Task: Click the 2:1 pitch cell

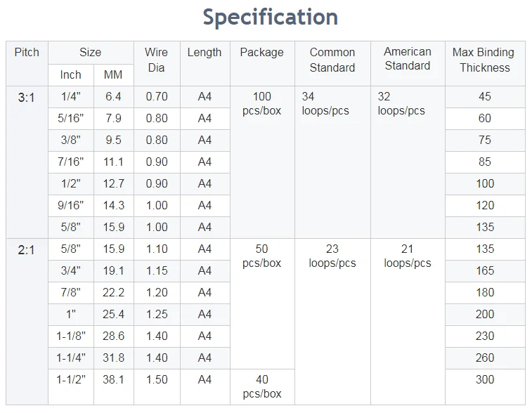Action: 27,250
